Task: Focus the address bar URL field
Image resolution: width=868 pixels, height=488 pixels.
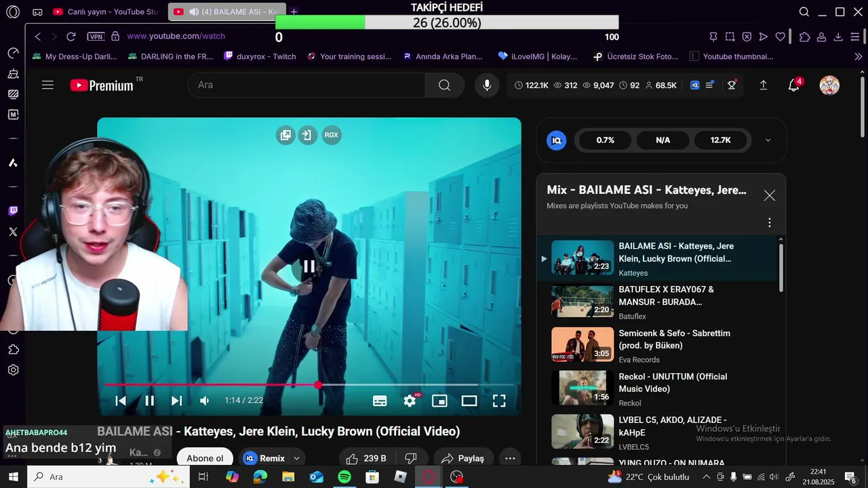Action: [x=176, y=36]
